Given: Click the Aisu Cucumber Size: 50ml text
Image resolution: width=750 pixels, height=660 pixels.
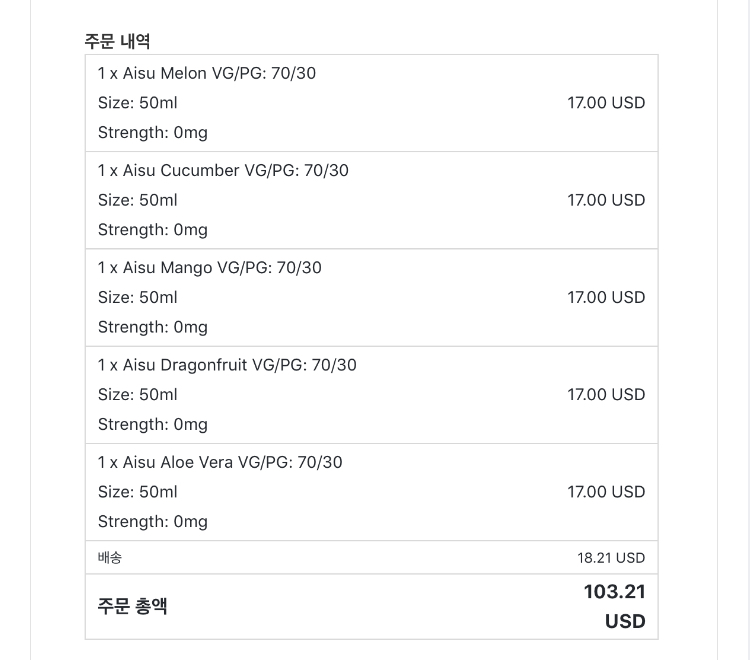Looking at the screenshot, I should (x=137, y=200).
